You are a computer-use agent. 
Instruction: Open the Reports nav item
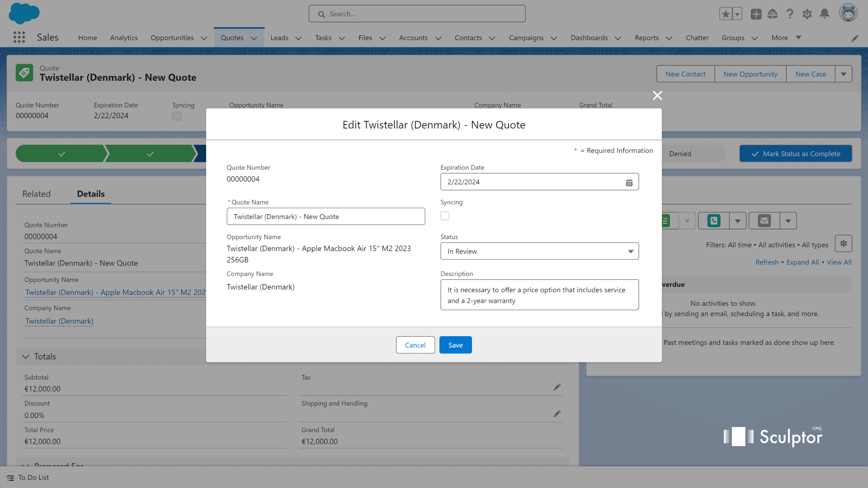tap(646, 38)
